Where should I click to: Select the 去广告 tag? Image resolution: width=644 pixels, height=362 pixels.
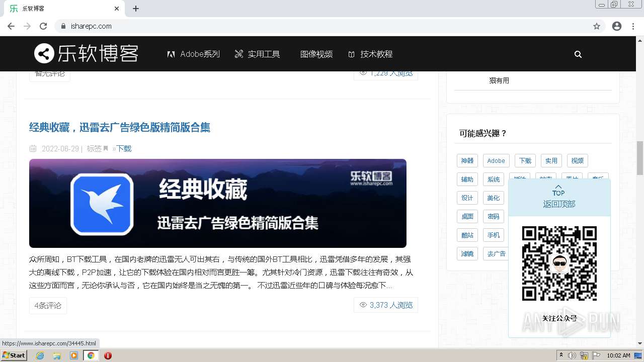[496, 253]
